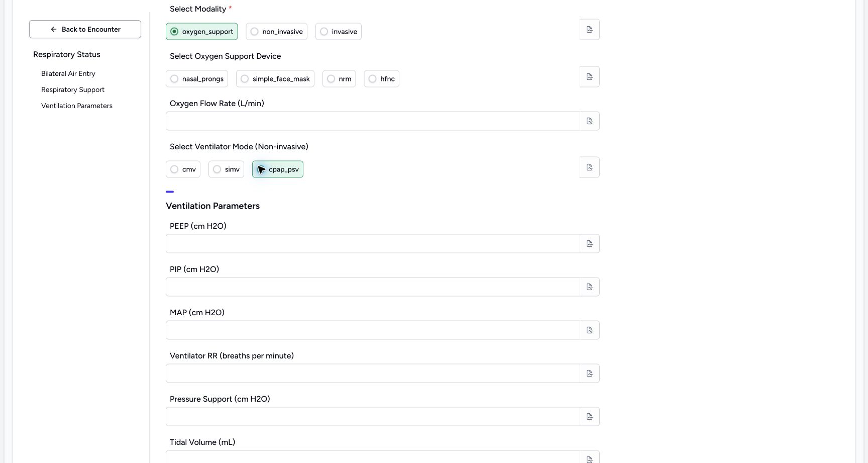
Task: Focus the MAP (cm H2O) input
Action: click(373, 330)
